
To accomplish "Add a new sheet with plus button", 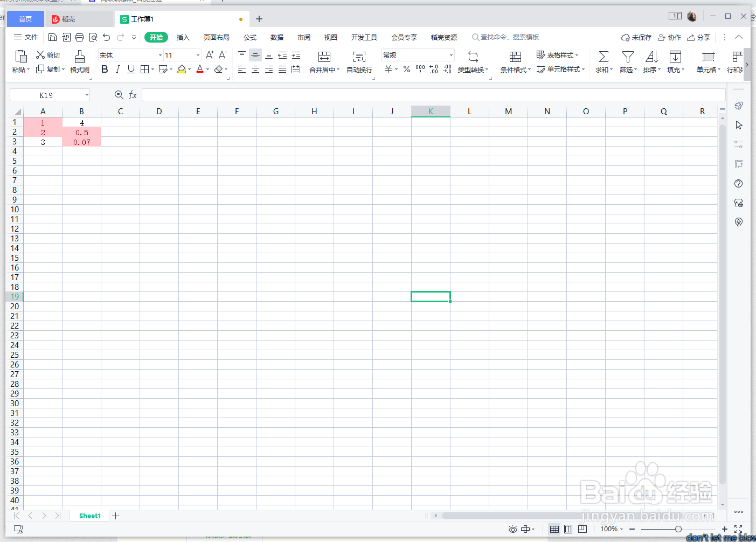I will tap(115, 516).
